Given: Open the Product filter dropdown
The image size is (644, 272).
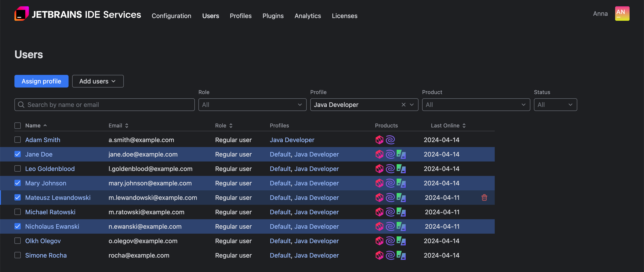Looking at the screenshot, I should click(476, 104).
